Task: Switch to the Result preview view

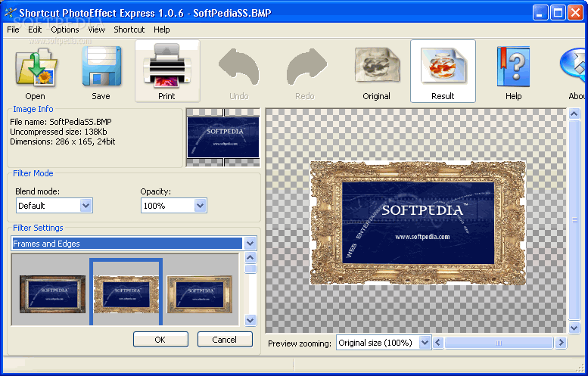Action: tap(443, 71)
